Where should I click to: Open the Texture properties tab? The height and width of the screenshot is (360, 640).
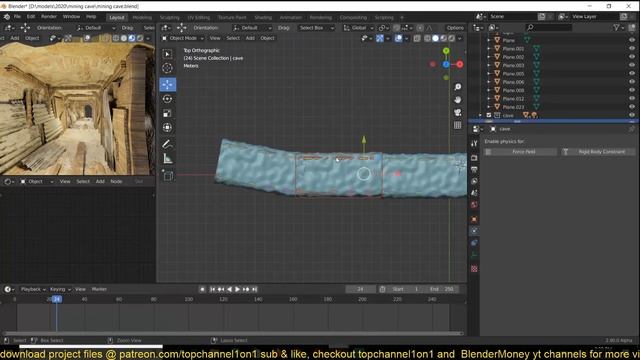474,269
